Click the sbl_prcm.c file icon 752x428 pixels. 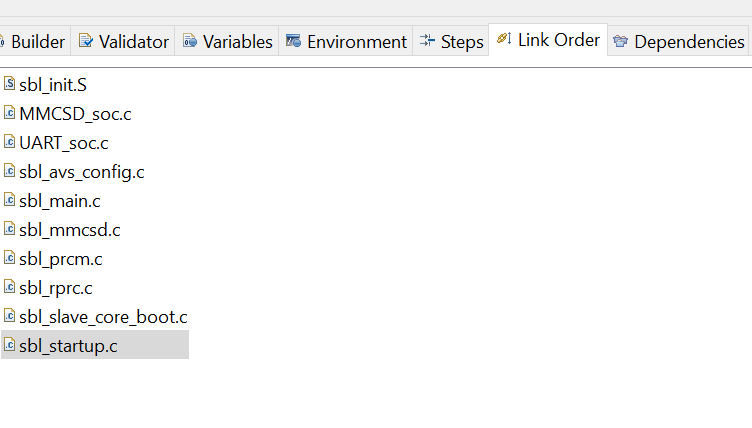(9, 258)
